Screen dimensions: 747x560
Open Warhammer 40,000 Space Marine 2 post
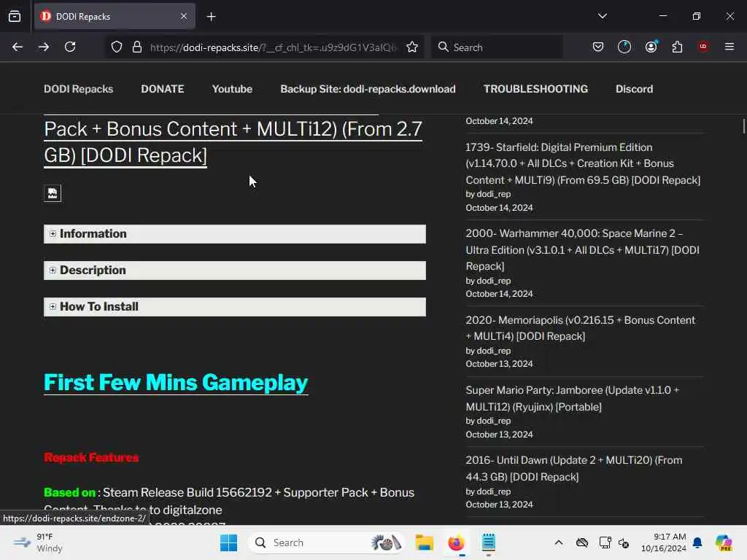[x=582, y=249]
